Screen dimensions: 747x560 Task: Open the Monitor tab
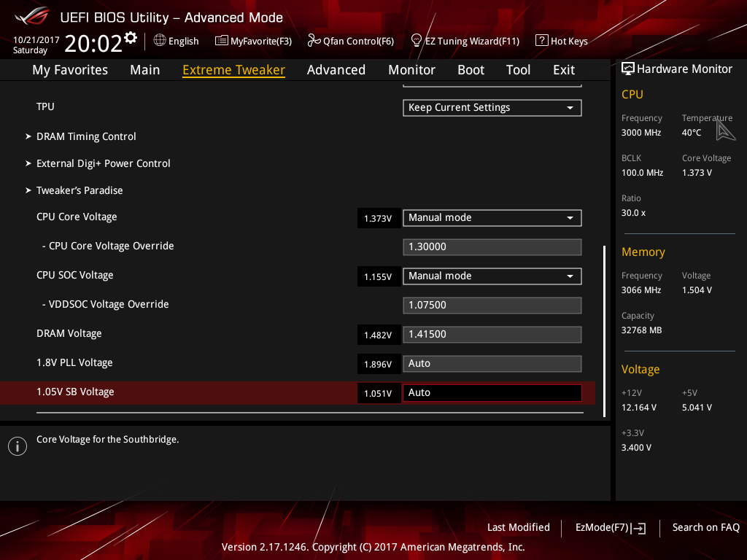[411, 70]
